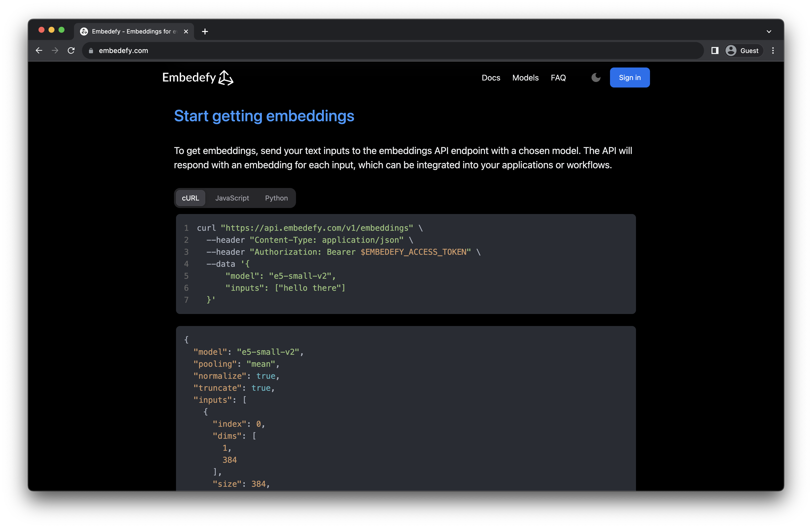Click browser back arrow

(39, 50)
